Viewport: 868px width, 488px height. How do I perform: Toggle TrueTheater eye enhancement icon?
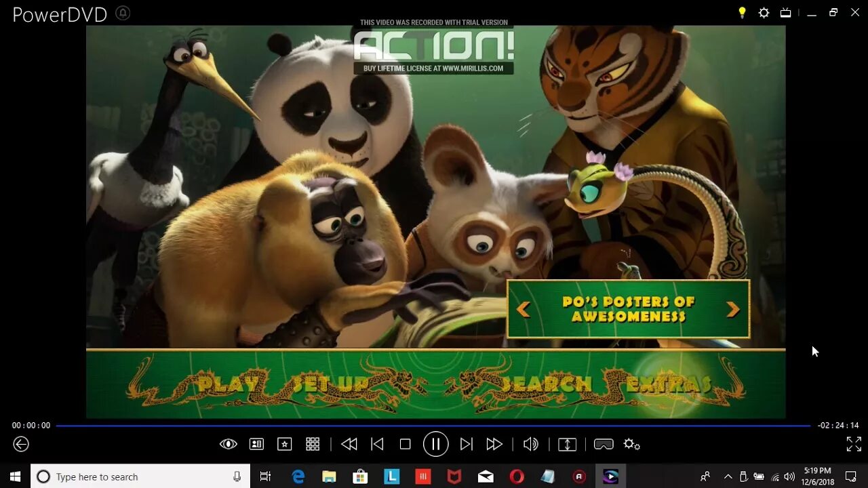[229, 444]
